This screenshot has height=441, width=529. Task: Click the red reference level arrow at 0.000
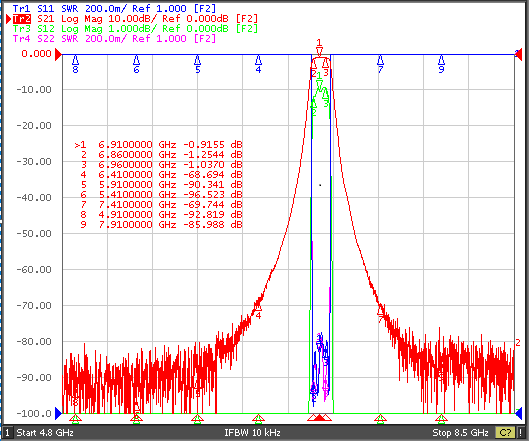coord(59,54)
